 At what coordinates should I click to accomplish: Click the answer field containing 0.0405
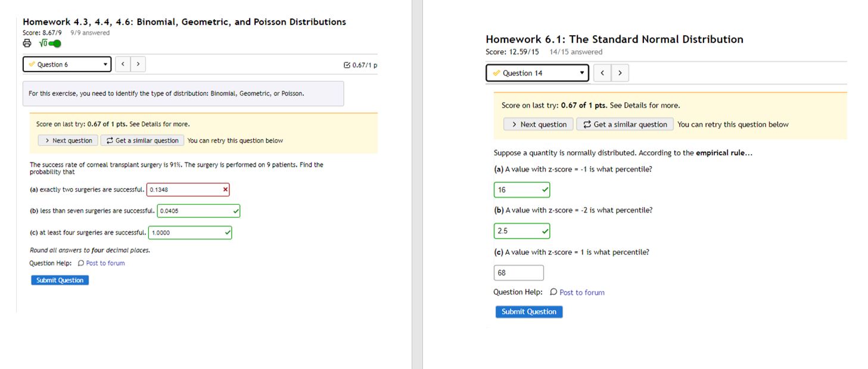click(x=194, y=211)
